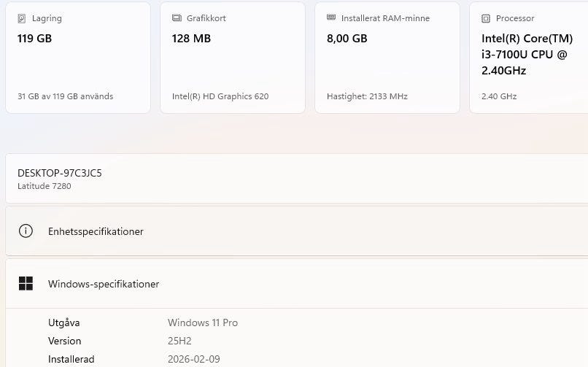Screen dimensions: 588x367
Task: Click the device name DESKTOP-97C3JC5
Action: [60, 173]
